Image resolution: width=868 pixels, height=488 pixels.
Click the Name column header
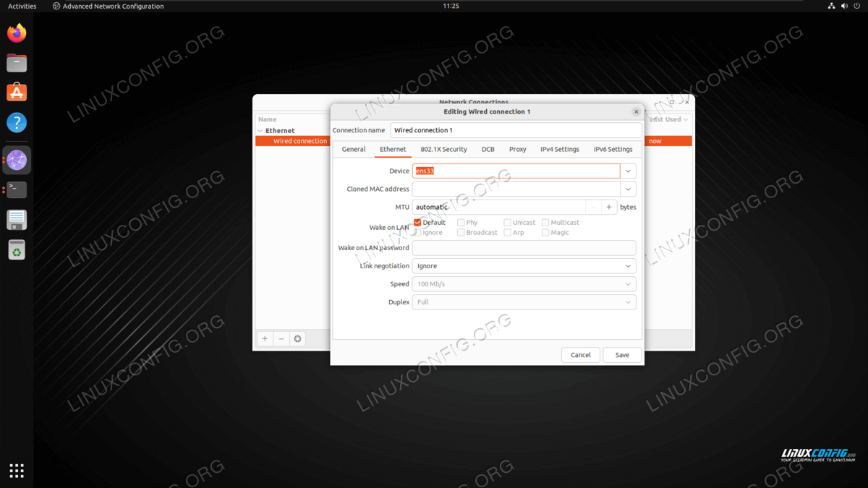tap(268, 119)
